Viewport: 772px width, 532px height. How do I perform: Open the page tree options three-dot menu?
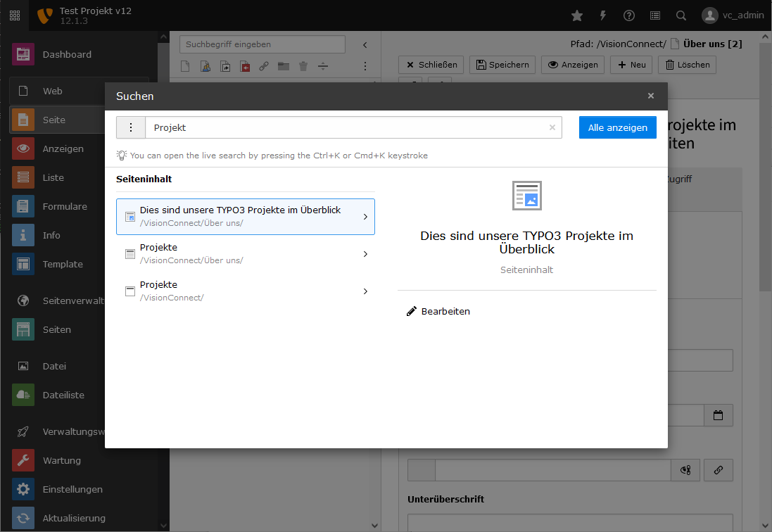(x=365, y=66)
